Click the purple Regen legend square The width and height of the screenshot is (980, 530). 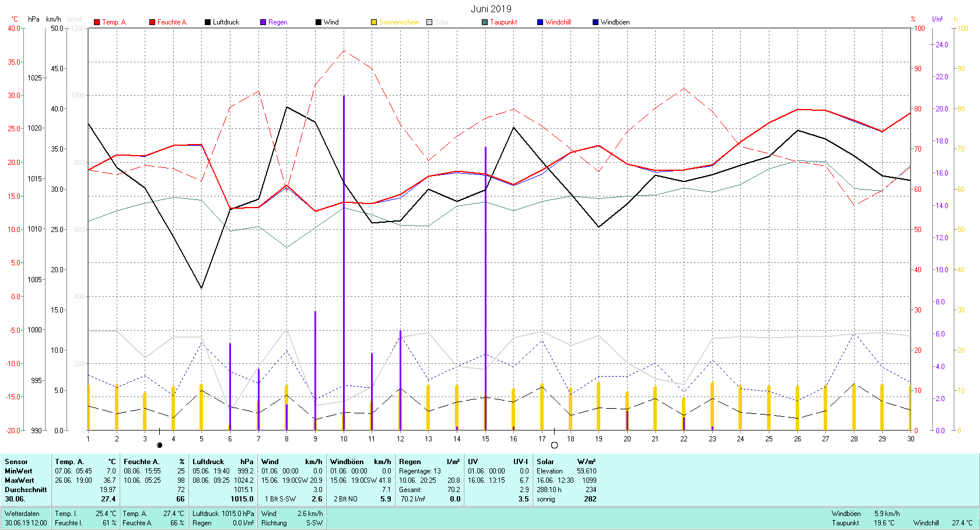click(263, 22)
